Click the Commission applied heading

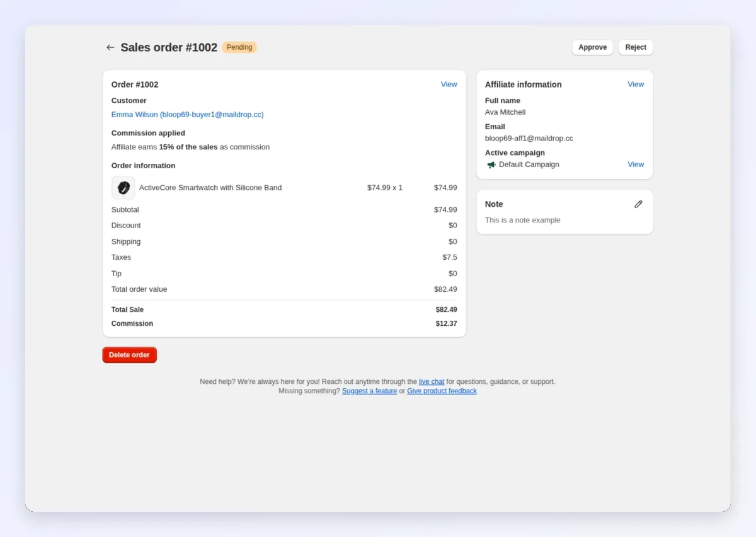pyautogui.click(x=149, y=134)
